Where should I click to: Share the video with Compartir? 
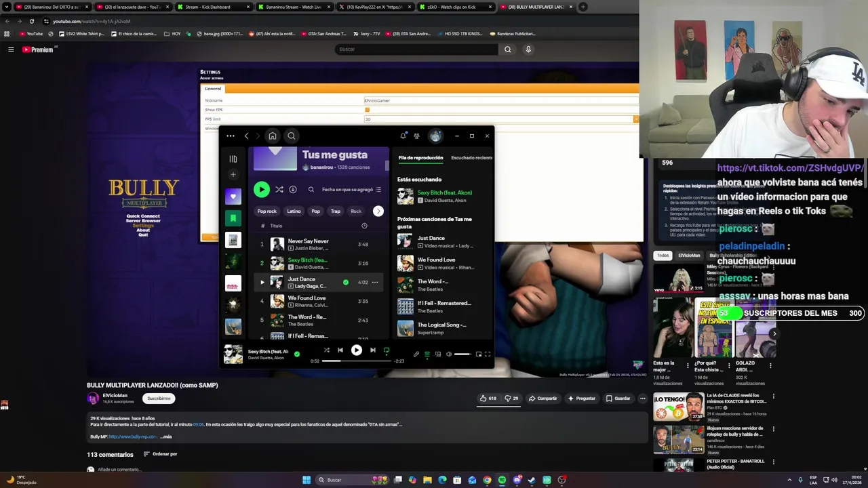[542, 399]
